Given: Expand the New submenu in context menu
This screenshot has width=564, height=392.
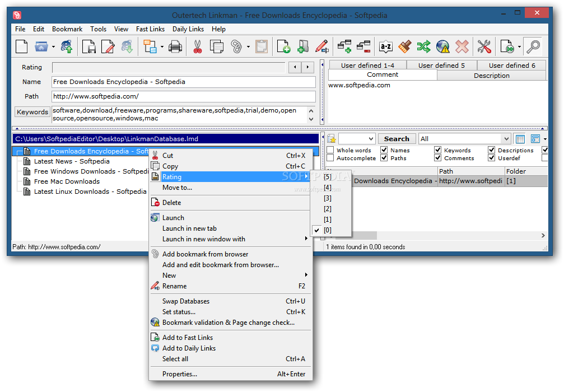Looking at the screenshot, I should point(231,276).
